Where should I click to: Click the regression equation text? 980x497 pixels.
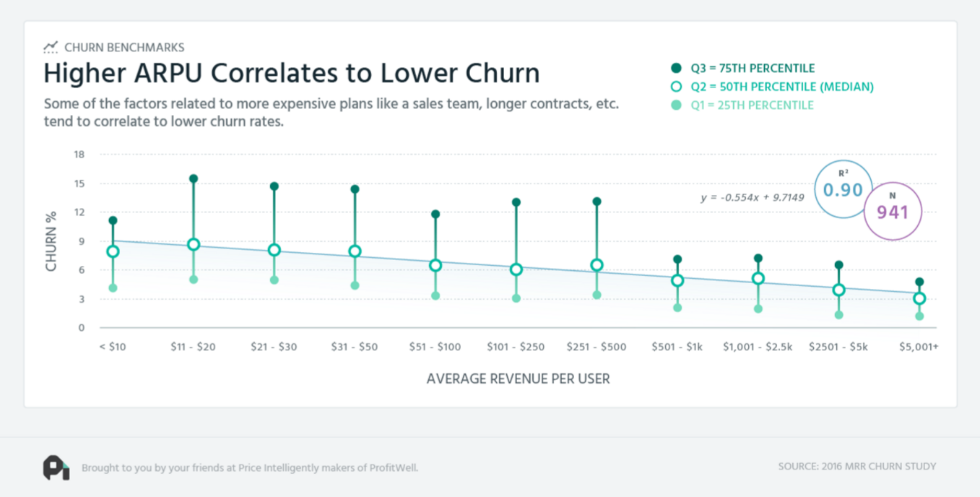[x=752, y=196]
